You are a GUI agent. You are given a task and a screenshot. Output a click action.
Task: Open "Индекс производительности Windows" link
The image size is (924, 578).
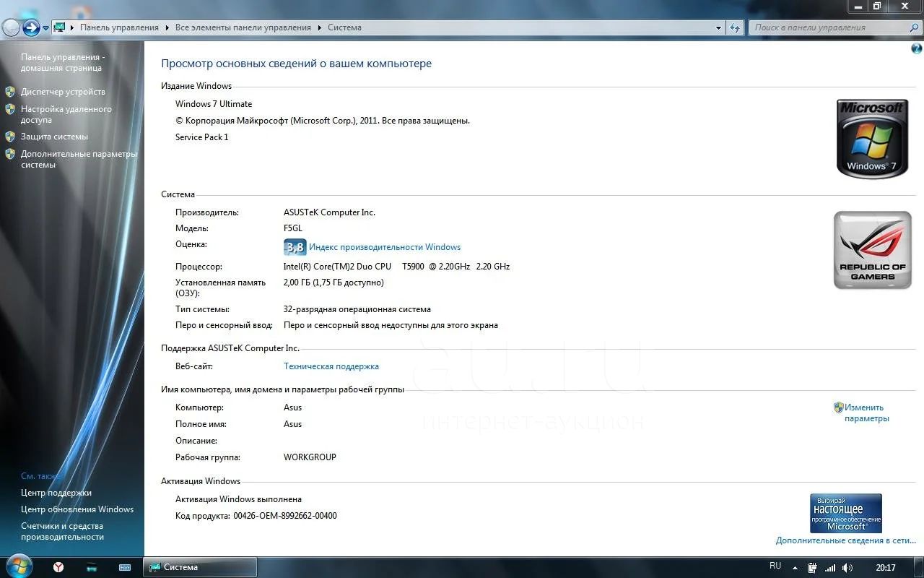[x=385, y=247]
